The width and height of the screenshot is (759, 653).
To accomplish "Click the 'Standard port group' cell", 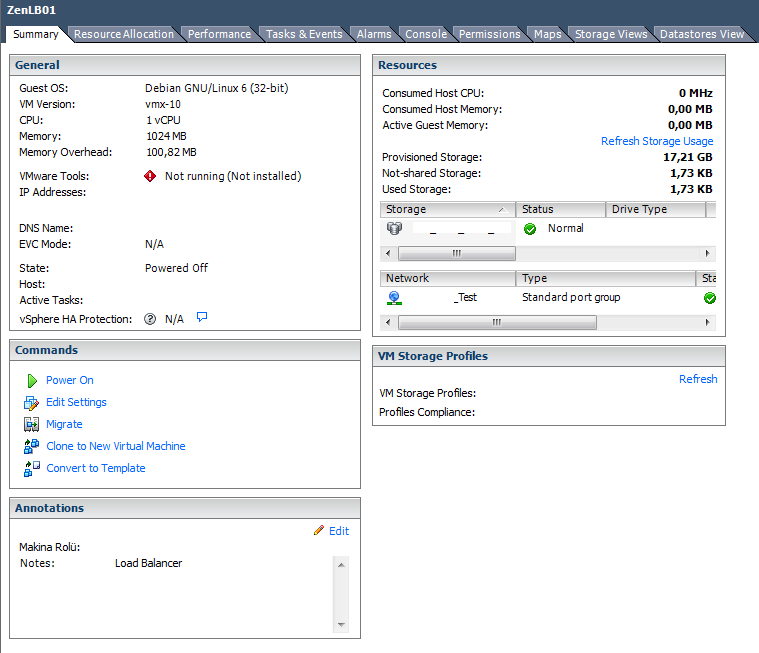I will [571, 297].
